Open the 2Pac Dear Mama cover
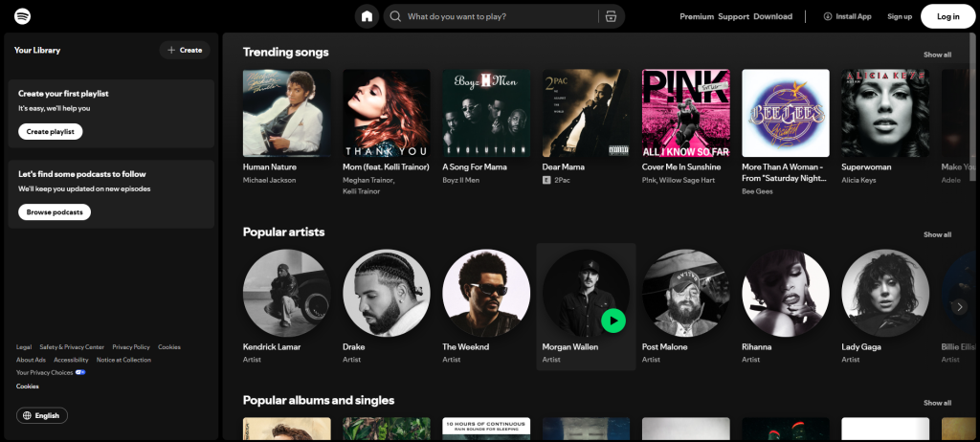 click(x=587, y=113)
